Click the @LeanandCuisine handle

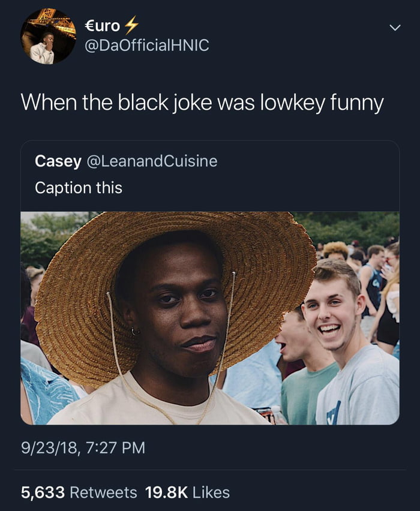[152, 161]
